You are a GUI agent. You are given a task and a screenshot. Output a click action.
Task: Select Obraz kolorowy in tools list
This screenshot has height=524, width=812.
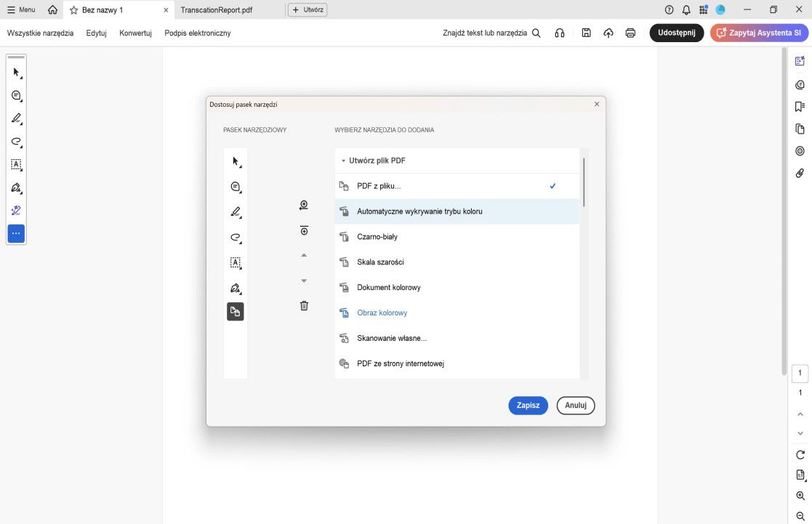pos(457,313)
